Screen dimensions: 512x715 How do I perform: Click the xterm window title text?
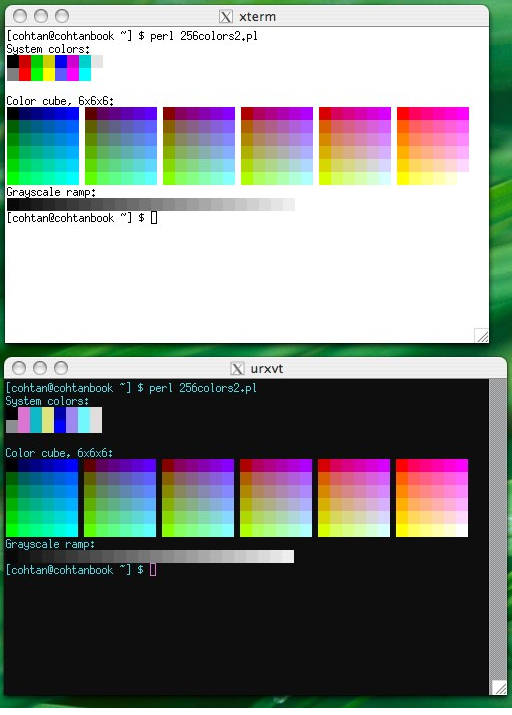tap(258, 17)
